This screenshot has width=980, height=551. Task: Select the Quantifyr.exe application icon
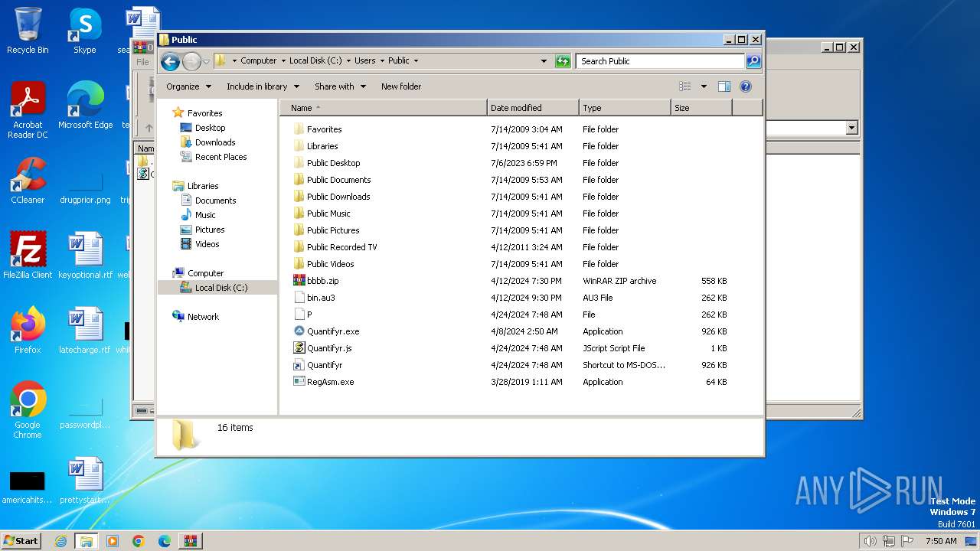299,331
